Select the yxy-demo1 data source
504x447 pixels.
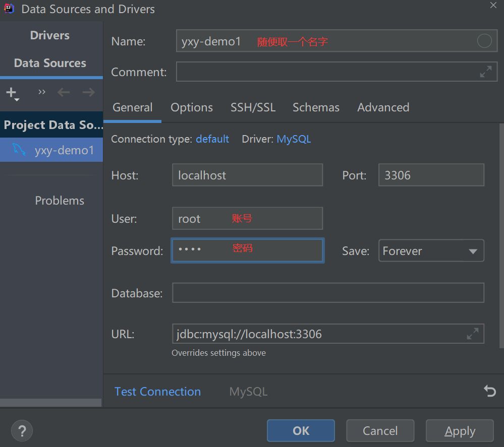[51, 150]
